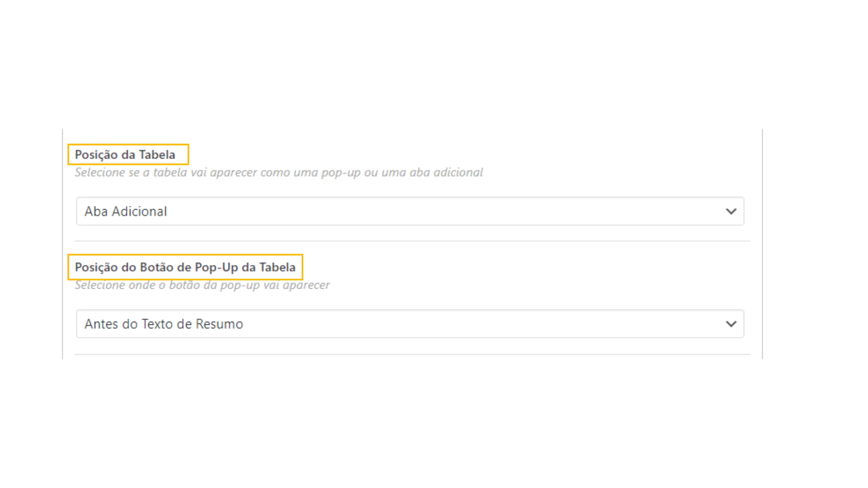868x488 pixels.
Task: Click the chevron arrow on Aba Adicional dropdown
Action: (x=731, y=211)
